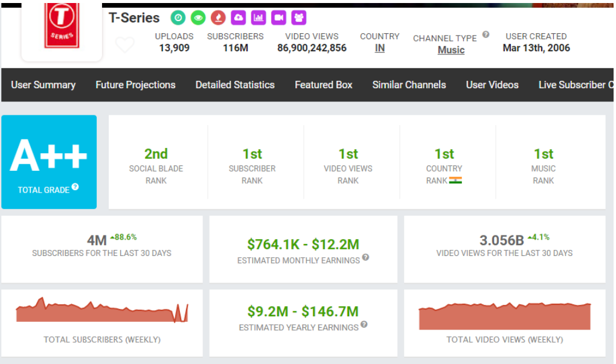The width and height of the screenshot is (616, 364).
Task: Click the user created date Mar 13th, 2006
Action: click(536, 48)
